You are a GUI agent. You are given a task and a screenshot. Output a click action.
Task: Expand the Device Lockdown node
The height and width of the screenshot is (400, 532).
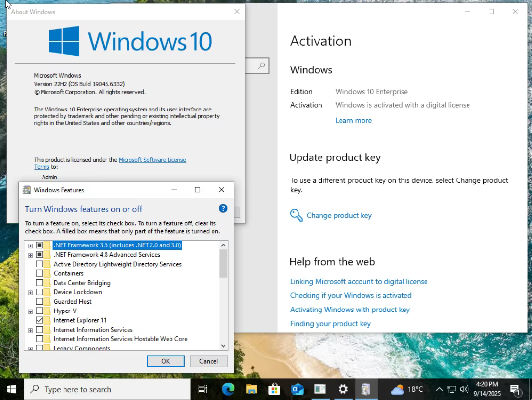[x=31, y=293]
